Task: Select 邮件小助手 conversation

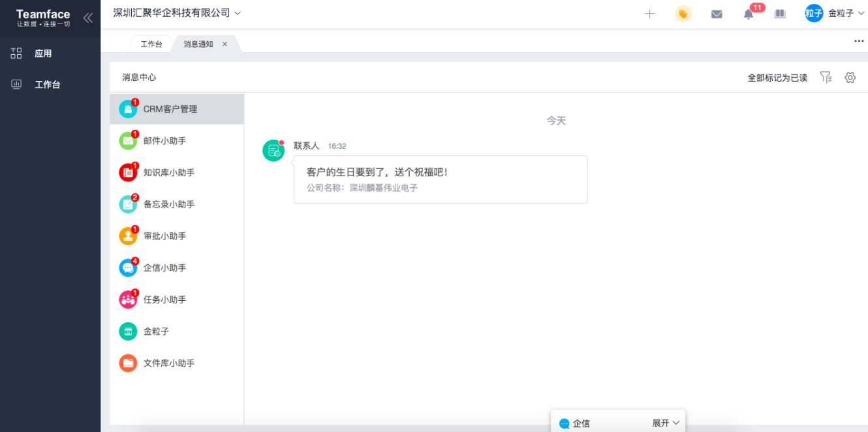Action: click(x=177, y=141)
